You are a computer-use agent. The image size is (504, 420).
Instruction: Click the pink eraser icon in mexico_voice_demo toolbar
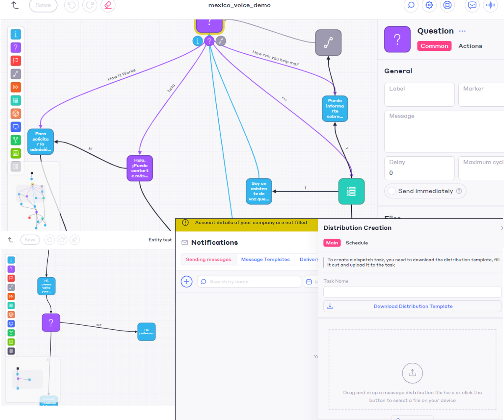108,5
